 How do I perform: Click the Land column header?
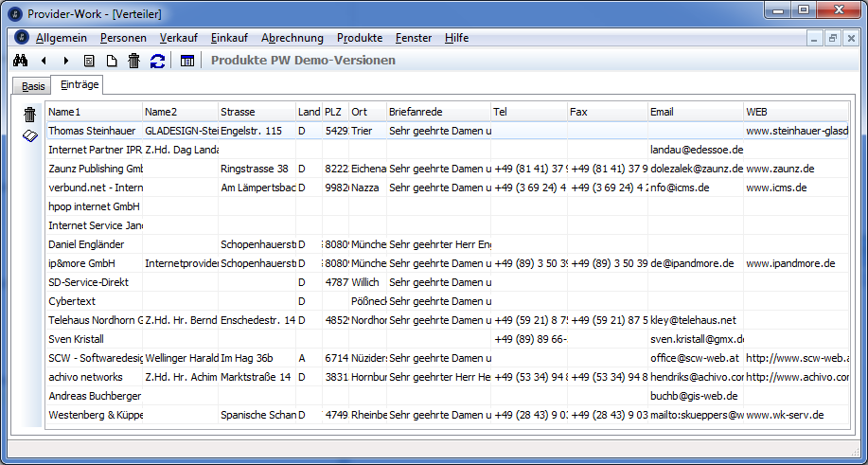point(309,112)
